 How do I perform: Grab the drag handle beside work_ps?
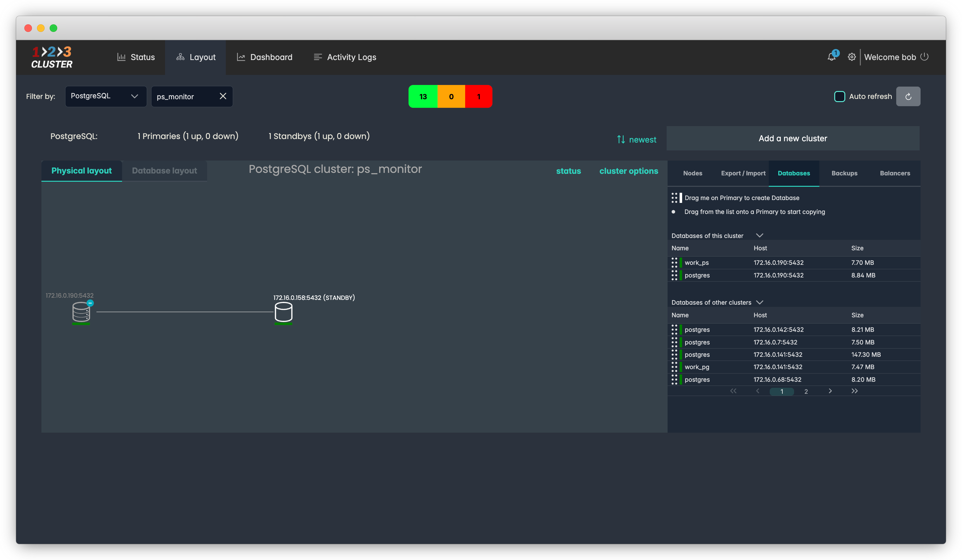click(674, 262)
